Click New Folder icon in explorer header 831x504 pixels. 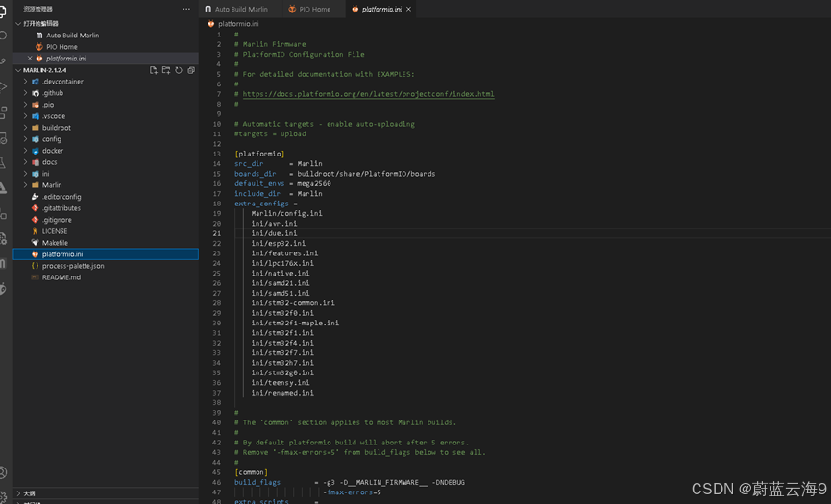click(x=166, y=70)
